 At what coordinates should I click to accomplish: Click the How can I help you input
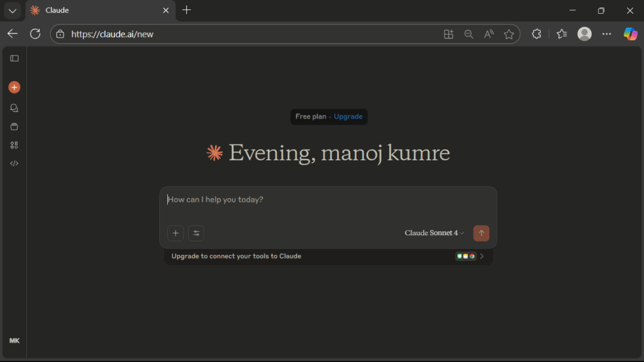click(327, 200)
